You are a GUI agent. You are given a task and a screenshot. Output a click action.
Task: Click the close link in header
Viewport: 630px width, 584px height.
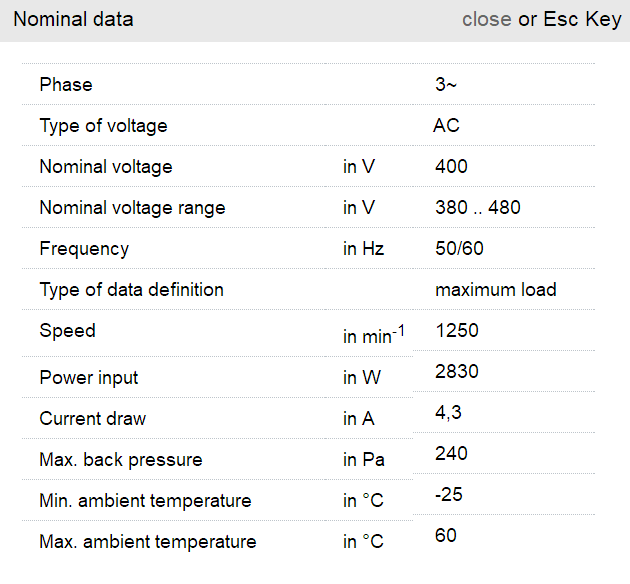[x=486, y=20]
